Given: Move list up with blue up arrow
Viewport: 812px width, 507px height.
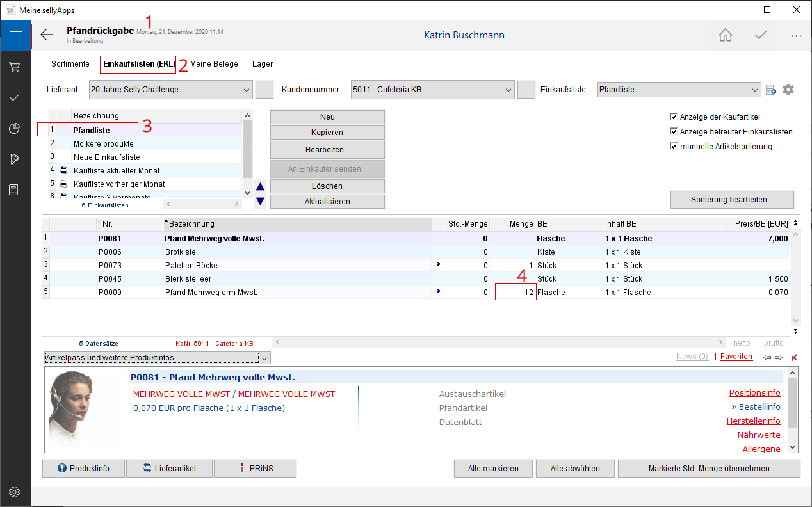Looking at the screenshot, I should pyautogui.click(x=260, y=188).
